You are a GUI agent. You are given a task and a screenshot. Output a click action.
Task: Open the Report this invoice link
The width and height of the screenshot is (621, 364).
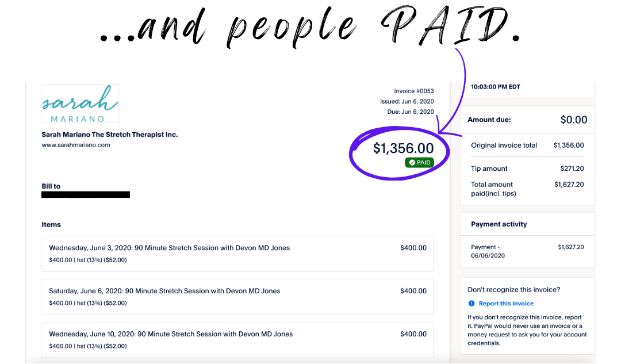tap(506, 304)
